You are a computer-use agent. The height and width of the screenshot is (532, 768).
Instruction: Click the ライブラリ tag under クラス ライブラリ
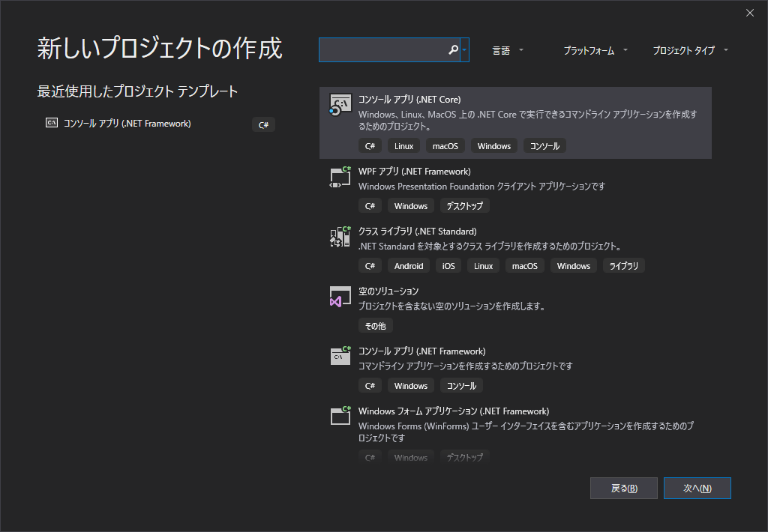pyautogui.click(x=623, y=266)
